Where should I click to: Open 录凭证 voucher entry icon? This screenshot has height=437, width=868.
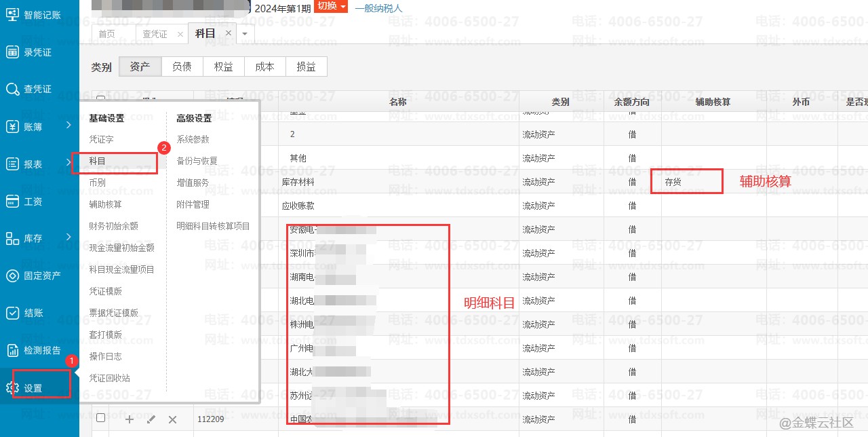point(12,52)
